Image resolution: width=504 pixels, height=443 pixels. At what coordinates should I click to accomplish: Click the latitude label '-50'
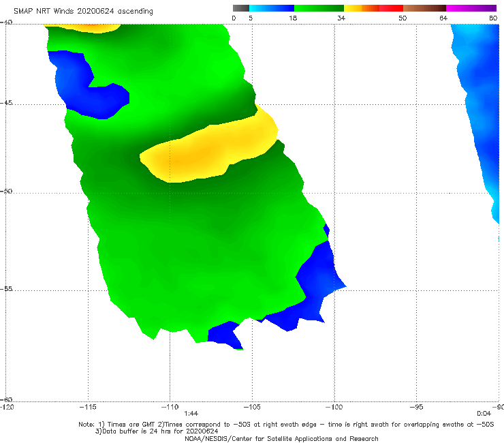pos(6,191)
